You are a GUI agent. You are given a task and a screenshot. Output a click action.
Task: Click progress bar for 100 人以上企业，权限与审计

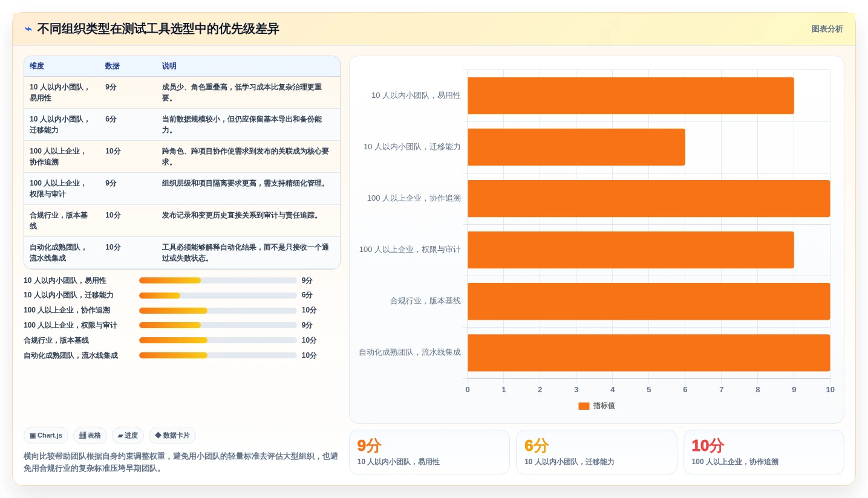point(218,325)
